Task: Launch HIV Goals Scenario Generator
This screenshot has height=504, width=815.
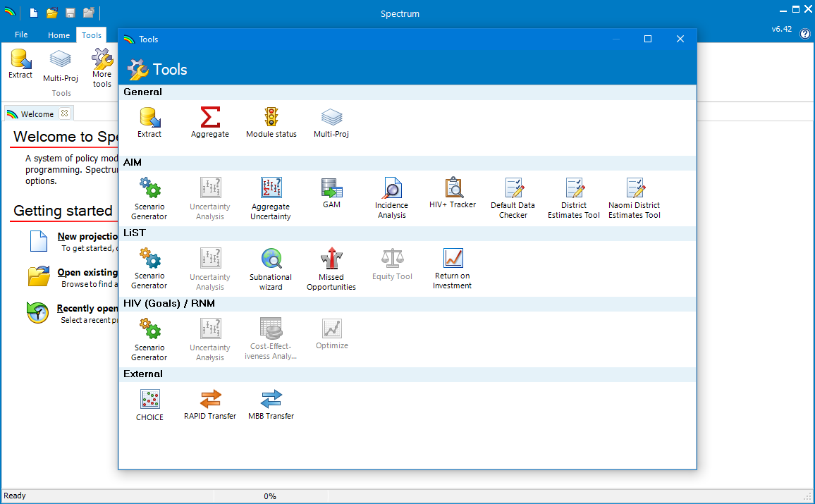Action: pyautogui.click(x=149, y=340)
